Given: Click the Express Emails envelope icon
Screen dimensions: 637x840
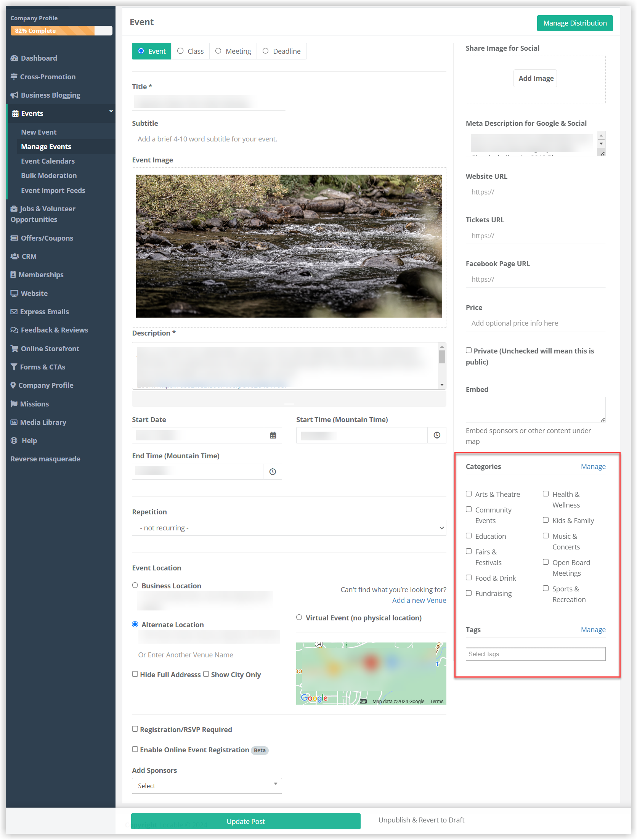Looking at the screenshot, I should coord(14,312).
